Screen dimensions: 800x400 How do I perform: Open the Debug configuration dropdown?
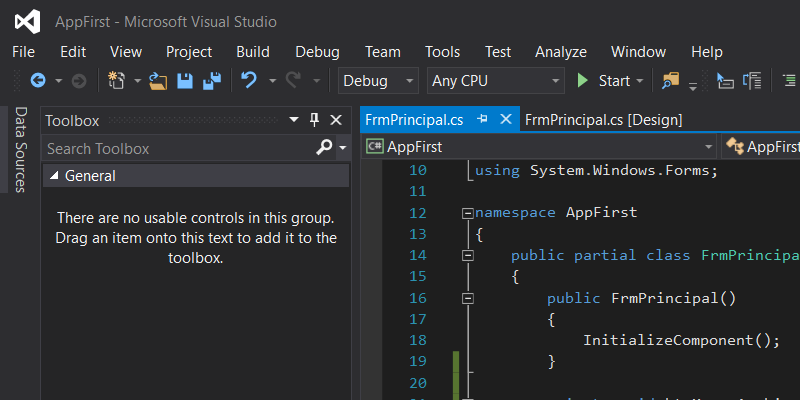tap(379, 81)
